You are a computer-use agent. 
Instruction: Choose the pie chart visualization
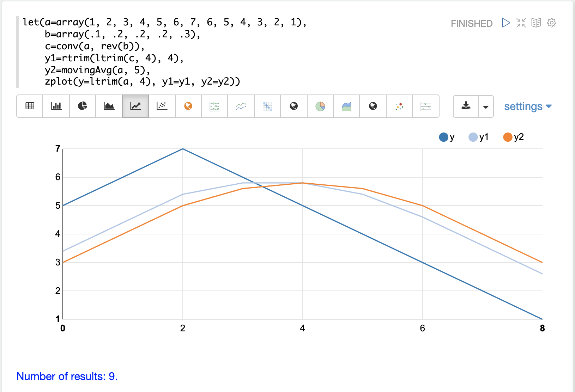click(83, 106)
